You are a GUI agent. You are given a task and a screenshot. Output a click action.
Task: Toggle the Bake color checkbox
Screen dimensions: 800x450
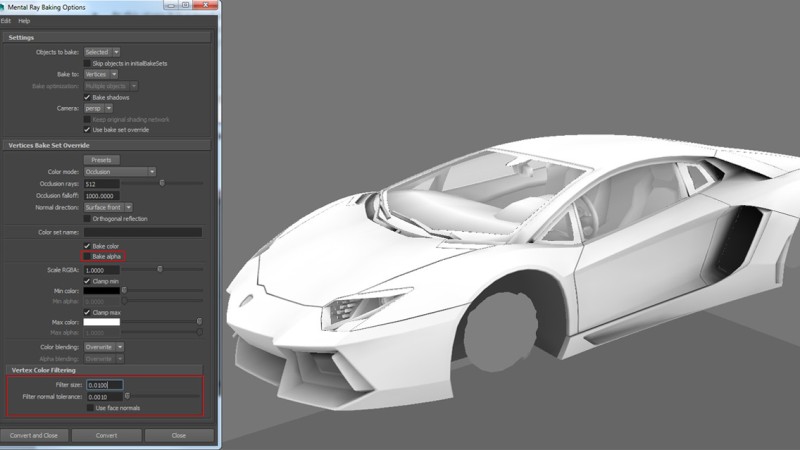87,246
